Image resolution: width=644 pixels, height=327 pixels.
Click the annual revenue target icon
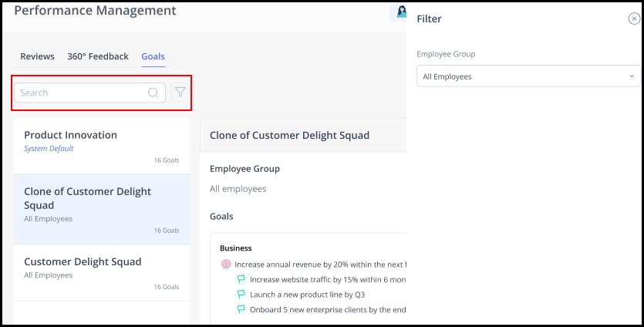click(226, 264)
